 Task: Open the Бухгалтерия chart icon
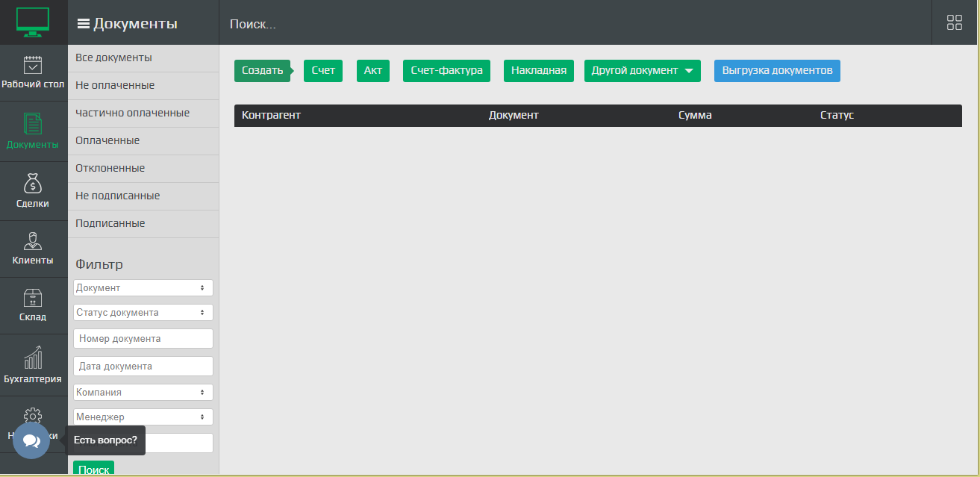tap(33, 358)
